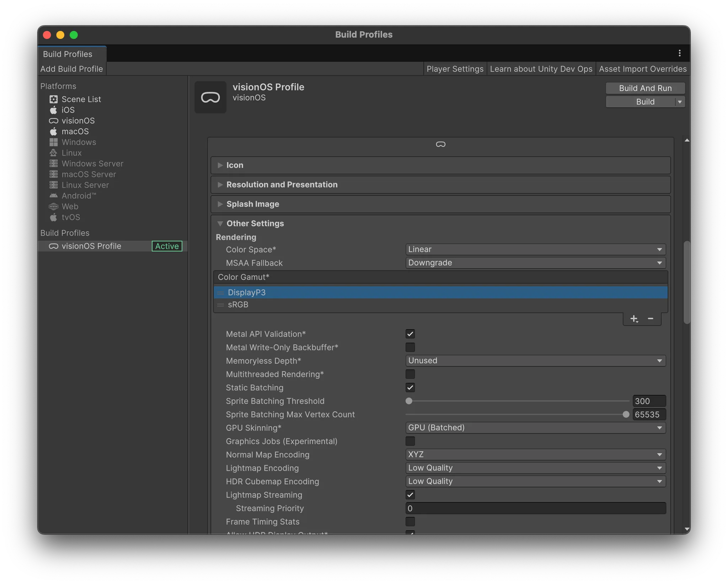Click the iOS Apple logo icon
The image size is (728, 584).
pos(53,110)
